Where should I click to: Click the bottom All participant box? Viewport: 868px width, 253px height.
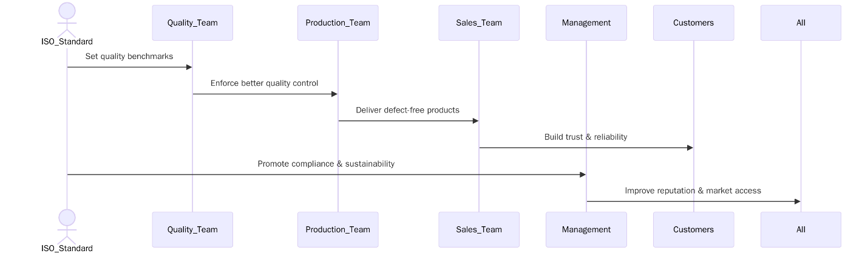[x=801, y=229]
